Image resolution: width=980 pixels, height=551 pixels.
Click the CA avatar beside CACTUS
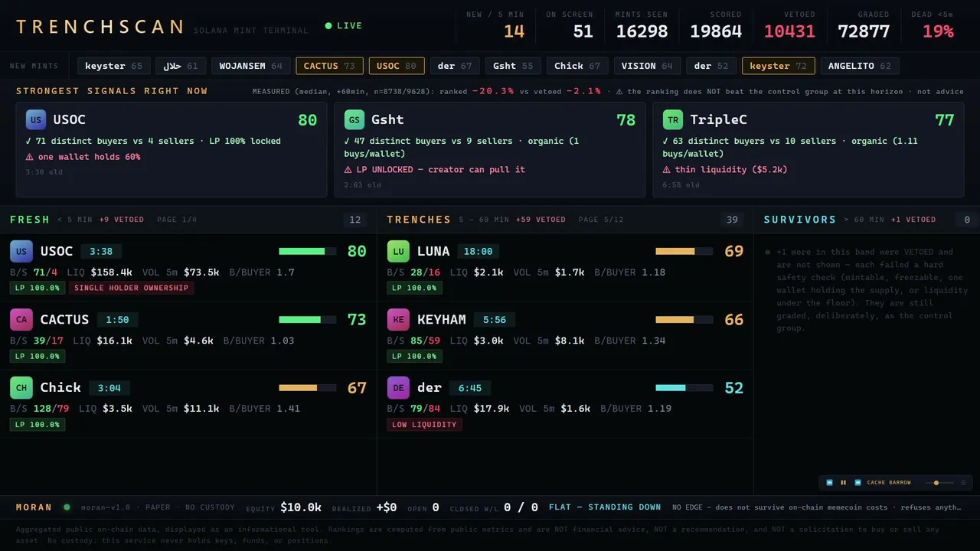(x=21, y=319)
